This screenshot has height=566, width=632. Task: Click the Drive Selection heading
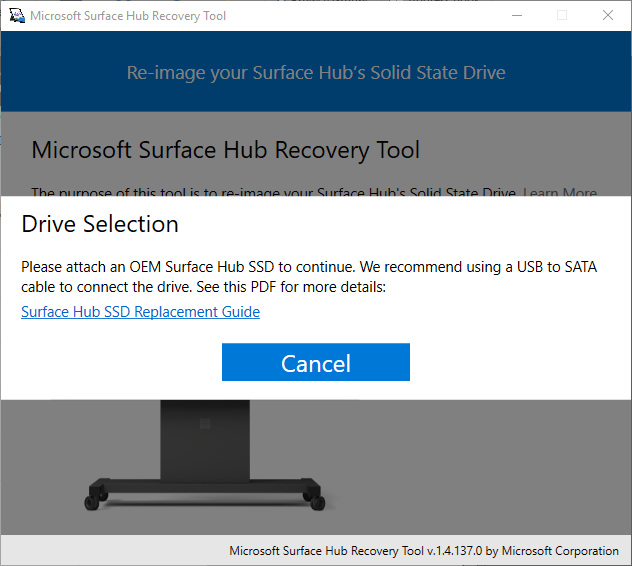(100, 224)
